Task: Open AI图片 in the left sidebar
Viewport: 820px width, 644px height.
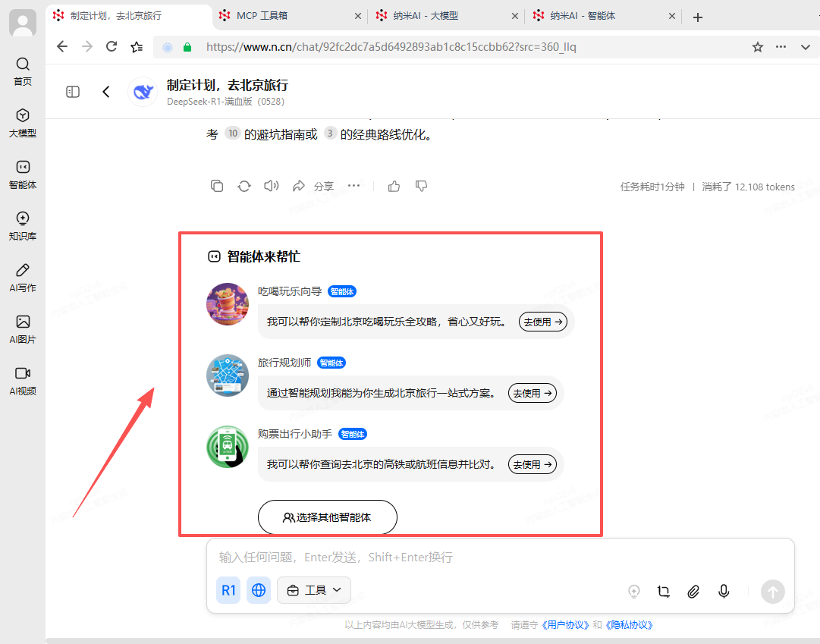Action: [x=23, y=329]
